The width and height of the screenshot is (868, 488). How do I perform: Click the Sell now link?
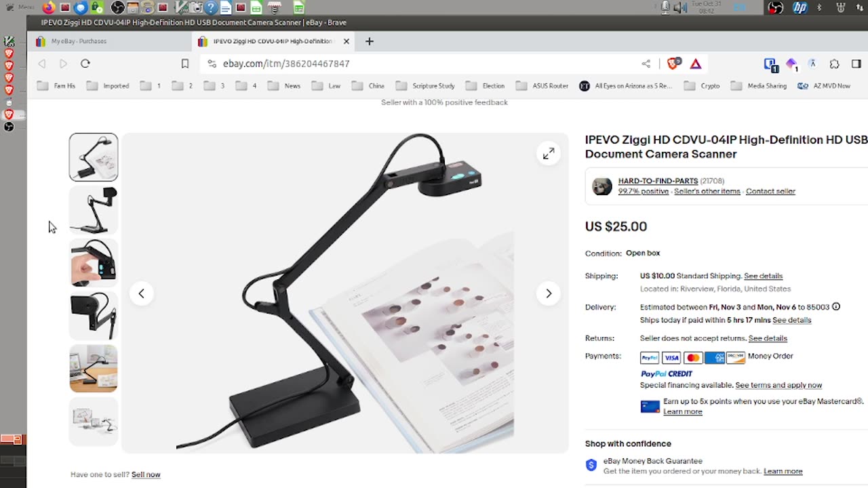click(146, 474)
